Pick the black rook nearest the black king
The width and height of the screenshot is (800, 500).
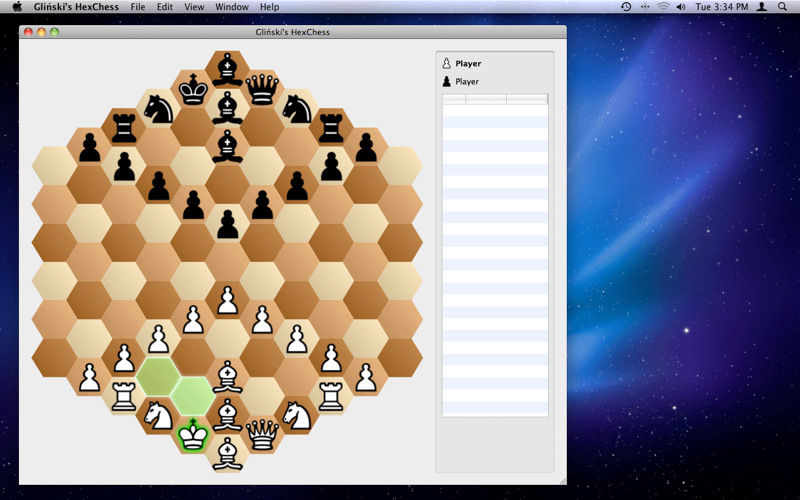(123, 128)
